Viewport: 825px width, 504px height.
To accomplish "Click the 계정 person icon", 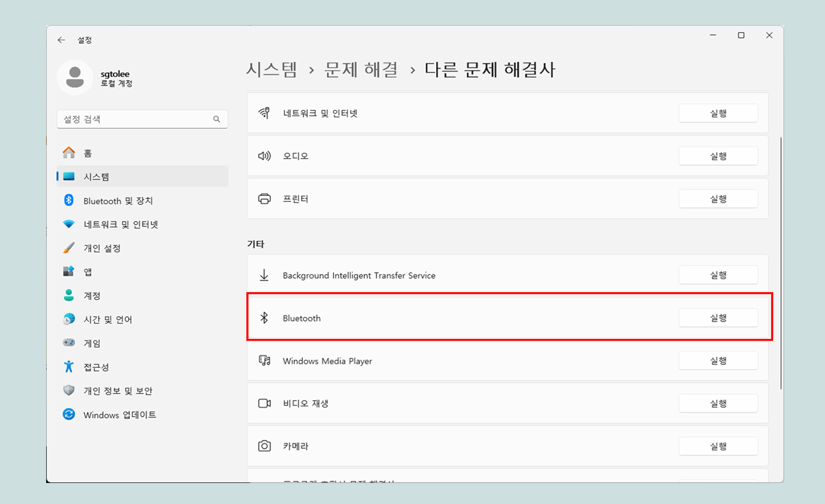I will click(x=69, y=296).
